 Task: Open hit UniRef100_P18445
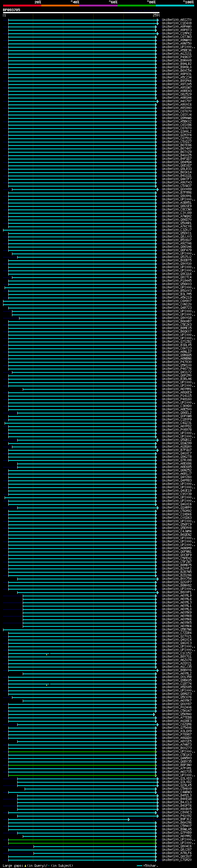(x=176, y=281)
